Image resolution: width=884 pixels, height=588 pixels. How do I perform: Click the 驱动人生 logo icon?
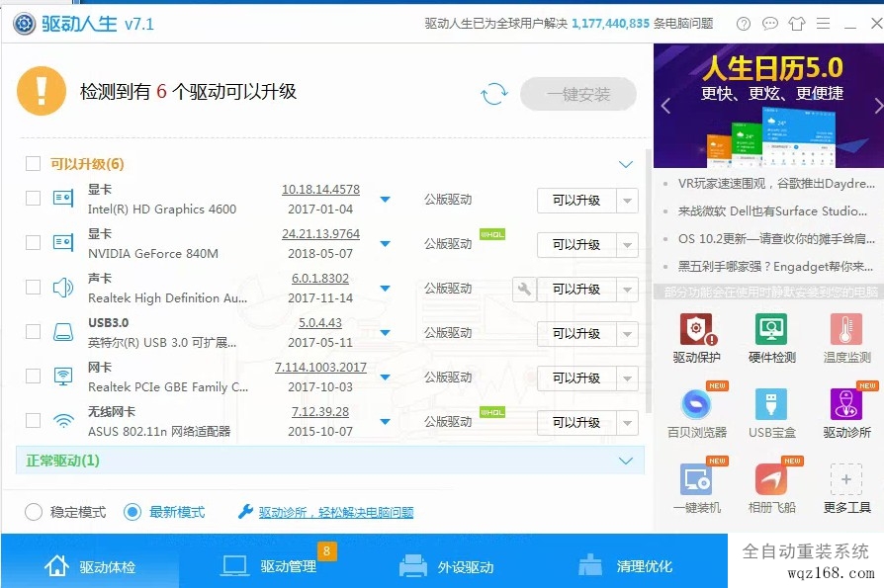click(25, 24)
